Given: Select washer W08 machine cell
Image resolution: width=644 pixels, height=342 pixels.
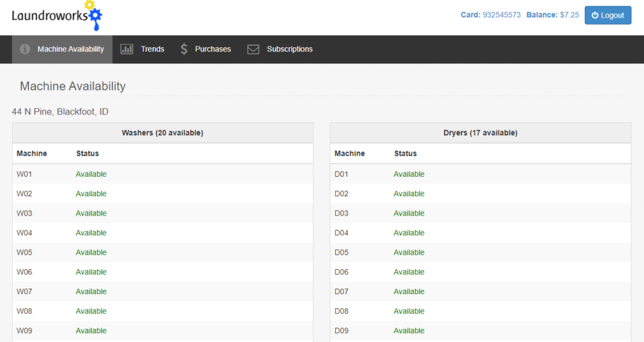Looking at the screenshot, I should click(x=25, y=311).
